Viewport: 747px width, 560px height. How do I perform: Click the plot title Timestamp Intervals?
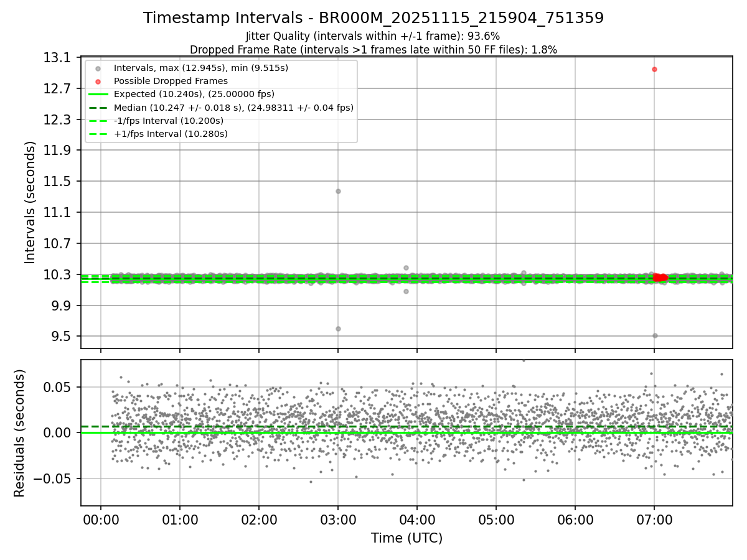[373, 18]
